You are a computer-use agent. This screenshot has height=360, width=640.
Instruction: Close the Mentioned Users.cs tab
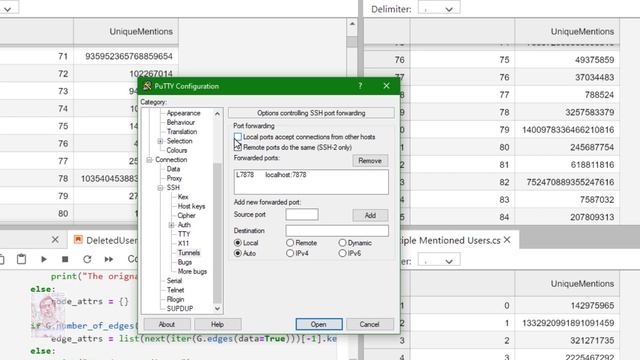tap(507, 240)
